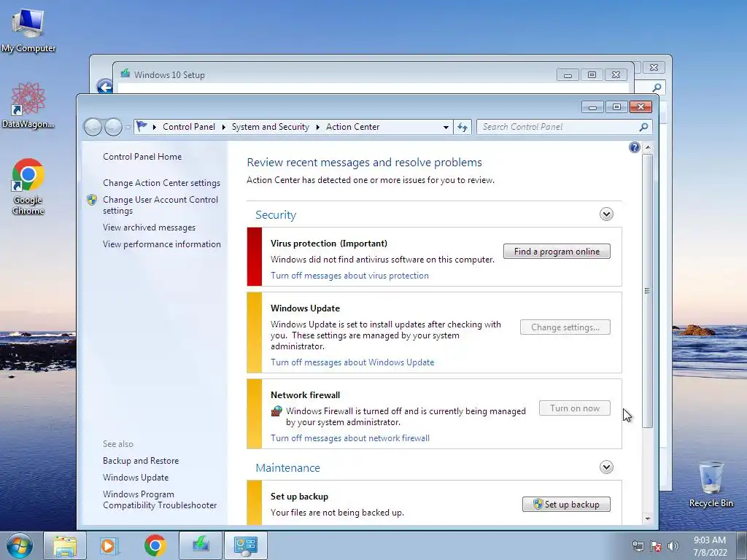The width and height of the screenshot is (747, 560).
Task: Open View archived messages
Action: point(149,227)
